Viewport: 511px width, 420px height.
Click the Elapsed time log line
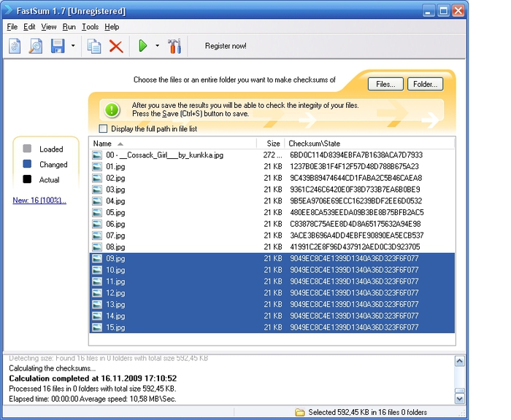[93, 399]
